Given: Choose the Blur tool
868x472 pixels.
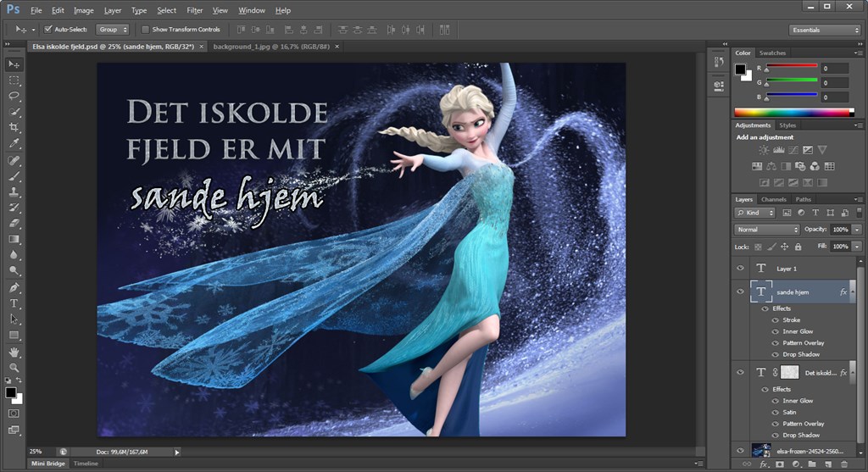Looking at the screenshot, I should [14, 254].
